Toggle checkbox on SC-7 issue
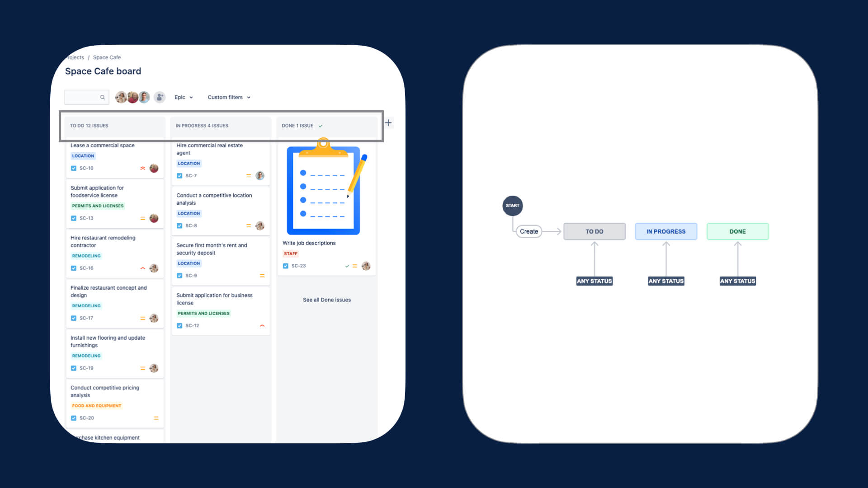 180,175
